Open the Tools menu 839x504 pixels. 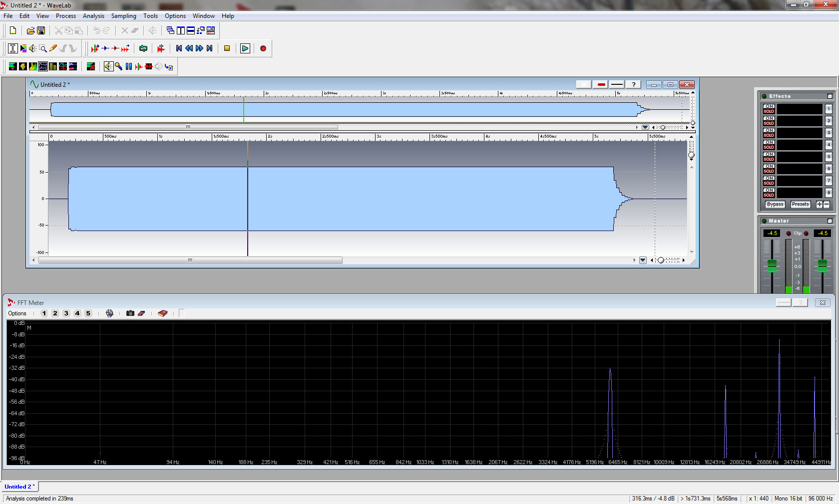(150, 16)
